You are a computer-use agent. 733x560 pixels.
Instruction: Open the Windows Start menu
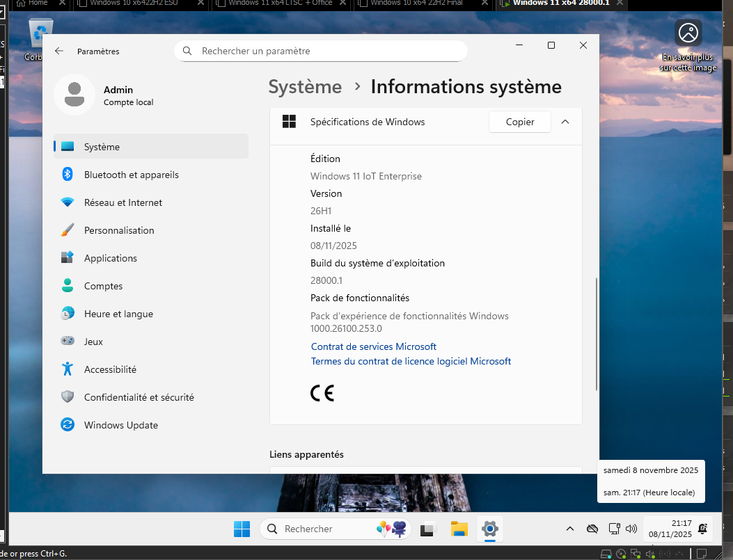click(x=242, y=529)
